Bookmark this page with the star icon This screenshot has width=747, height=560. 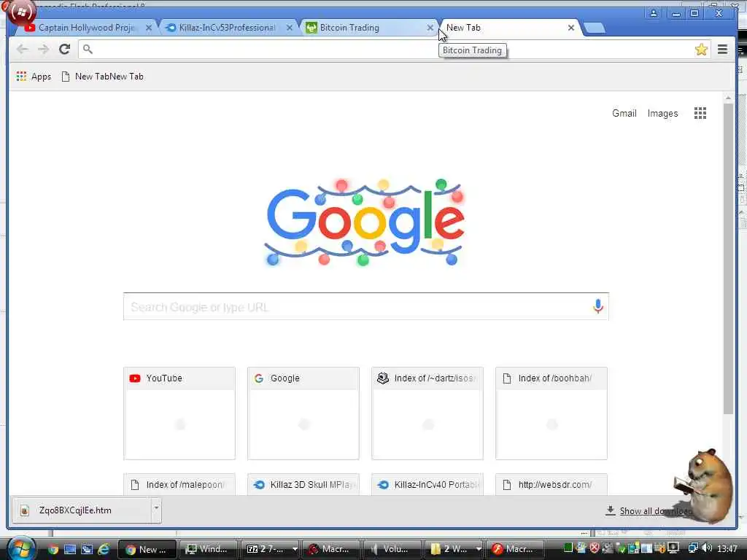tap(701, 49)
